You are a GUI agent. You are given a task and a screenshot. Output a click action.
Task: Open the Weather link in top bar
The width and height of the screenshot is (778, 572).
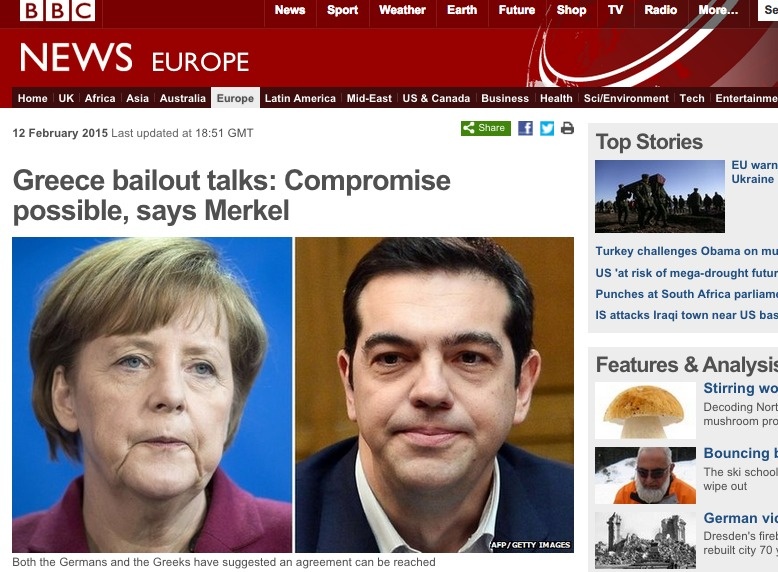pyautogui.click(x=402, y=10)
